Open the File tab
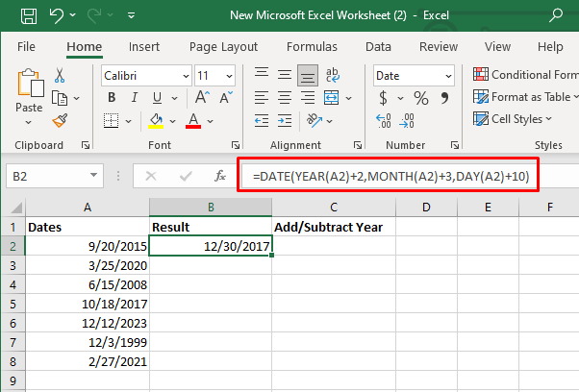Image resolution: width=579 pixels, height=392 pixels. click(26, 47)
